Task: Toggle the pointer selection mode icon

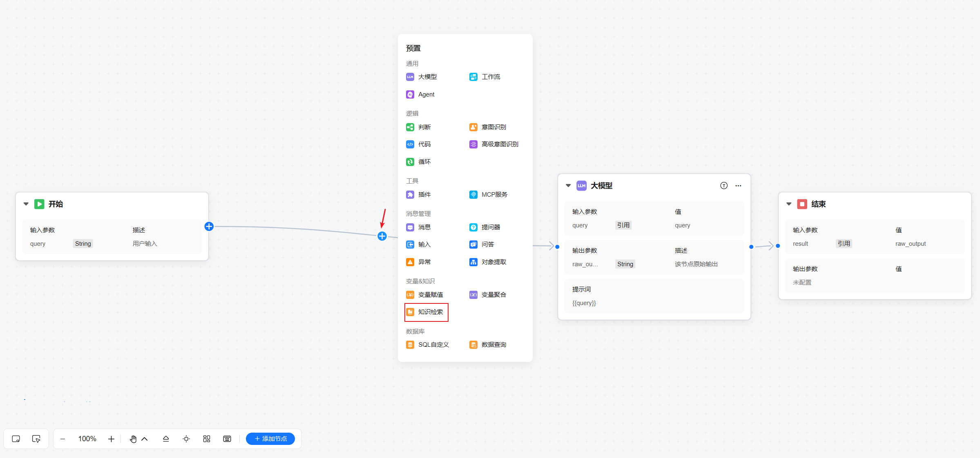Action: point(36,439)
